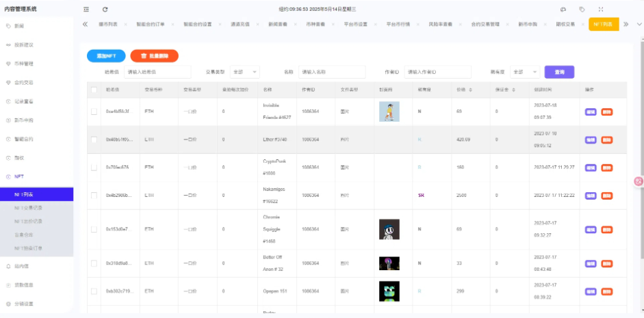Close the 智能合约订单 tab
This screenshot has width=644, height=318.
pyautogui.click(x=173, y=24)
